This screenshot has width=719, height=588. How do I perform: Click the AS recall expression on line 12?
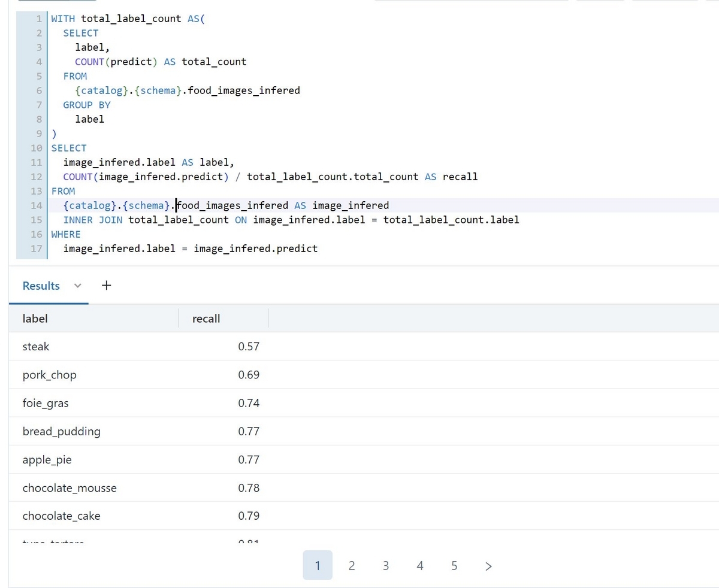pos(451,177)
